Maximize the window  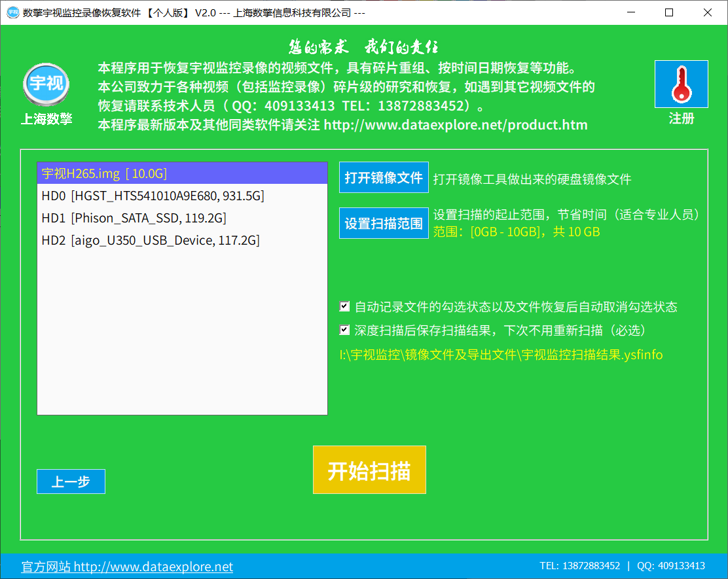(669, 12)
